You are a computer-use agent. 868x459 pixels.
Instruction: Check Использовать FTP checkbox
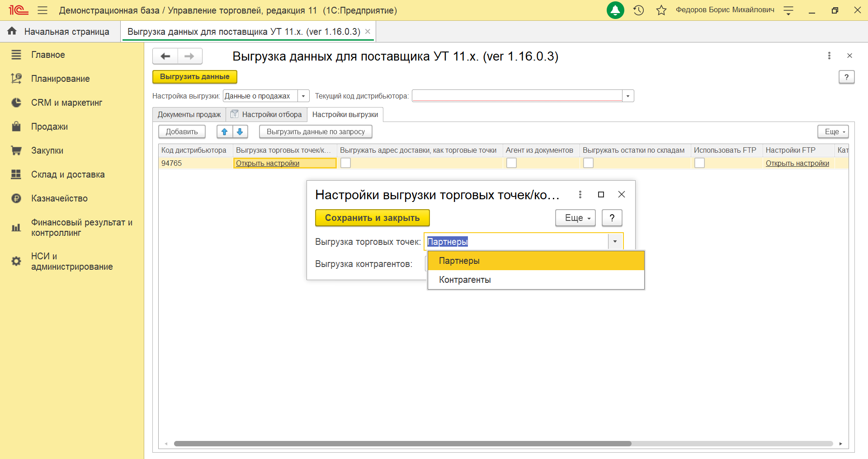(x=699, y=163)
